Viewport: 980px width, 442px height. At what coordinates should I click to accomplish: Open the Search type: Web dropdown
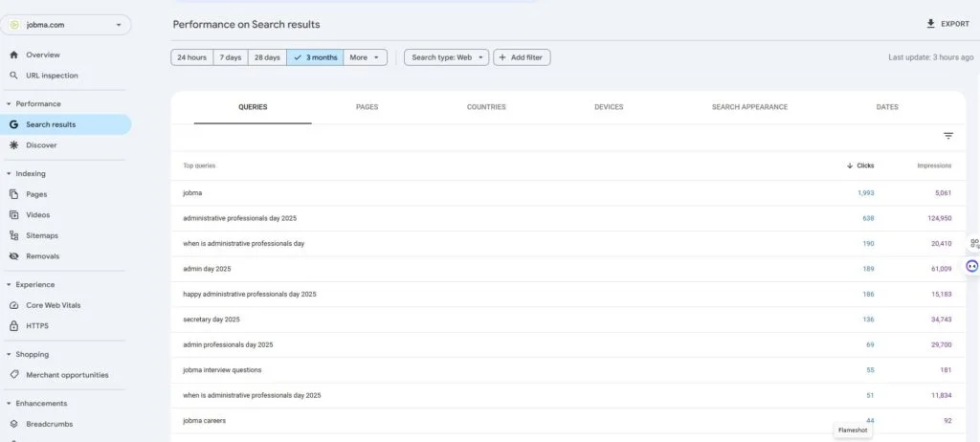447,57
